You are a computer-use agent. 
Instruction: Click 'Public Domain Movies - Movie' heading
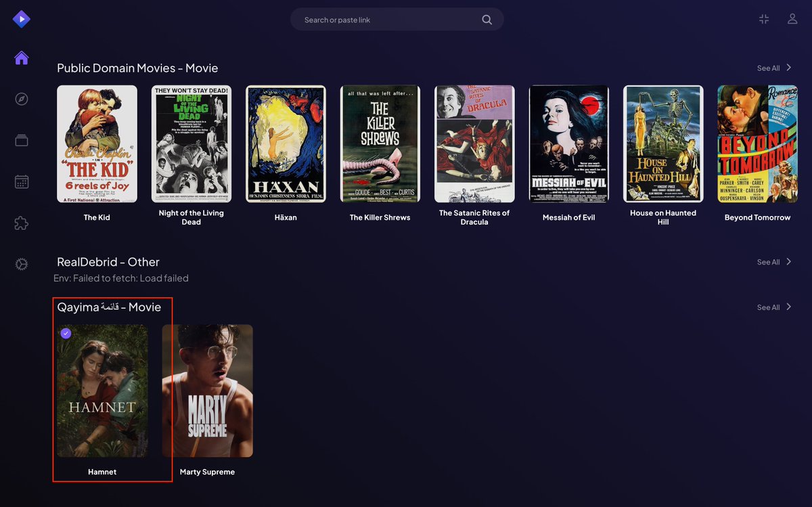point(137,68)
